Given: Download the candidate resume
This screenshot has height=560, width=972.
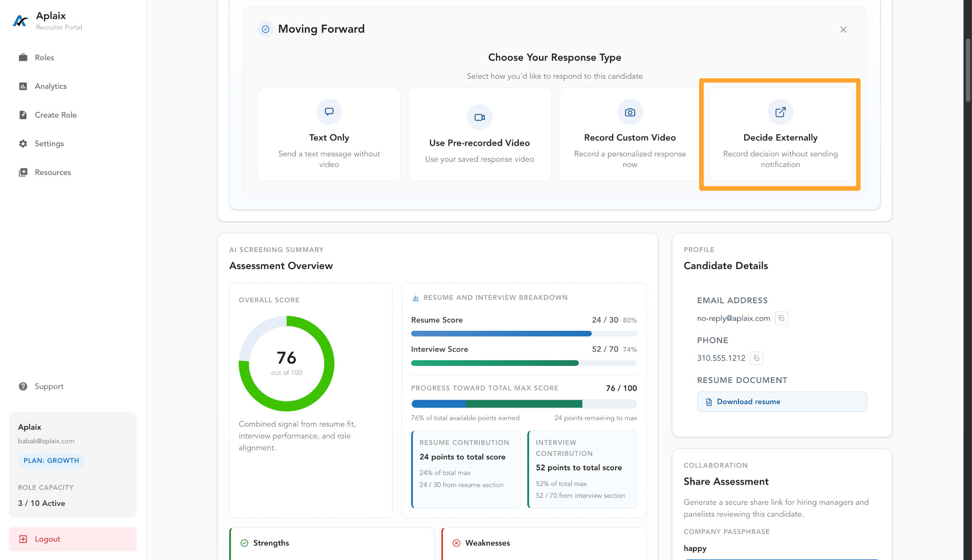Looking at the screenshot, I should (782, 401).
